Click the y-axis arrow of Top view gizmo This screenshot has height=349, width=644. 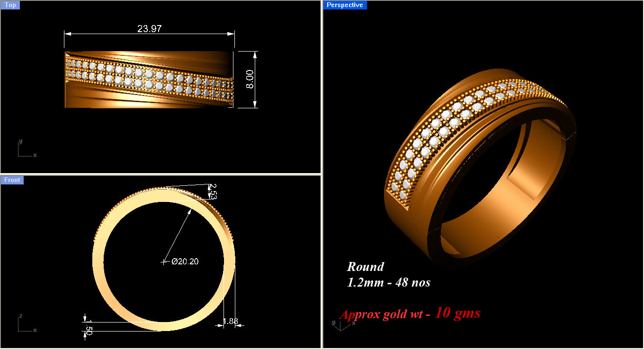click(x=19, y=142)
